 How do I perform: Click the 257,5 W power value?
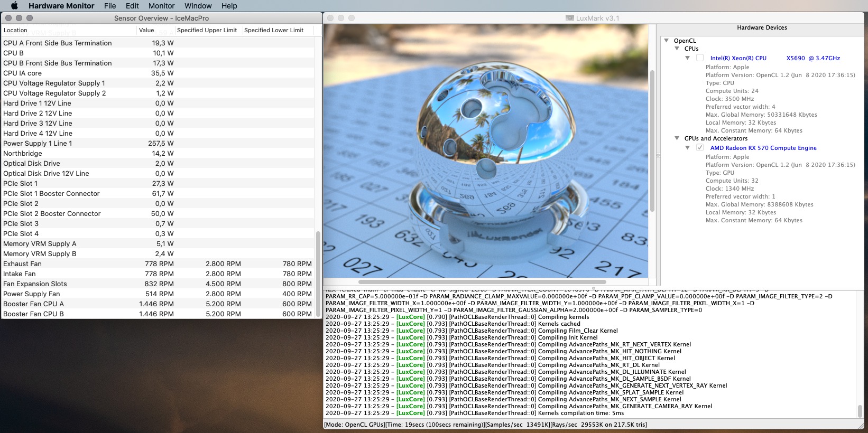161,143
